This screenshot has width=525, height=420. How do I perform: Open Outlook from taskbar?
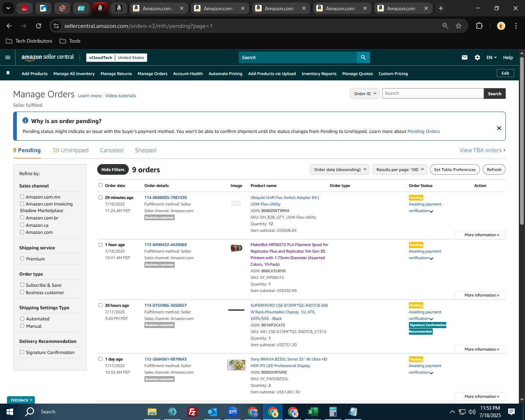coord(212,412)
